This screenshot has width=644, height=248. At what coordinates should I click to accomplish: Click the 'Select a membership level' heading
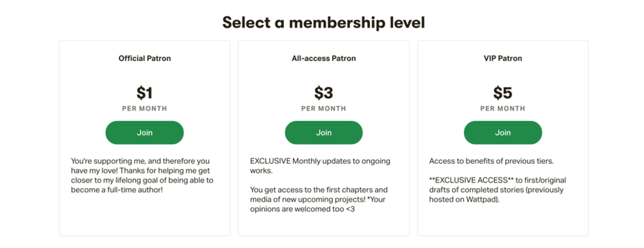click(324, 22)
